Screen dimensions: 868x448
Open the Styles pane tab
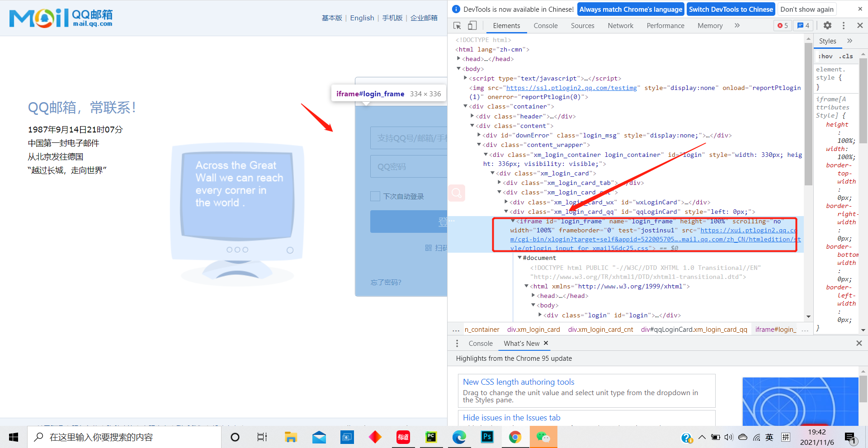(828, 41)
